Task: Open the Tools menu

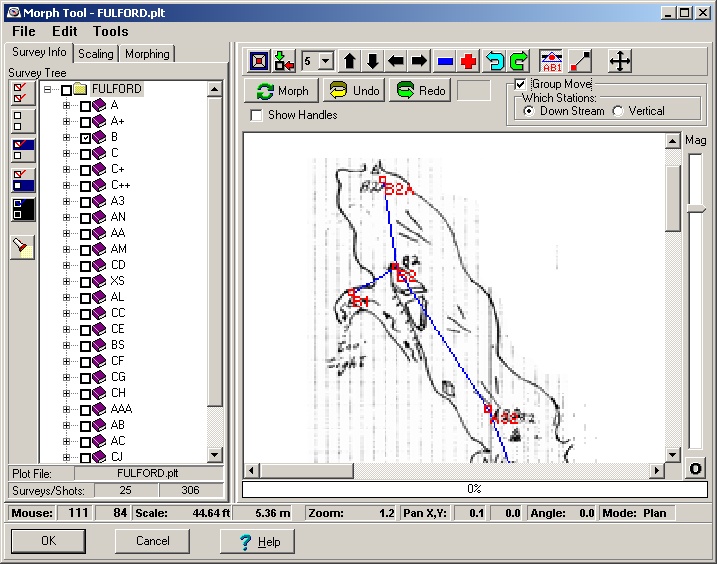Action: pyautogui.click(x=111, y=31)
